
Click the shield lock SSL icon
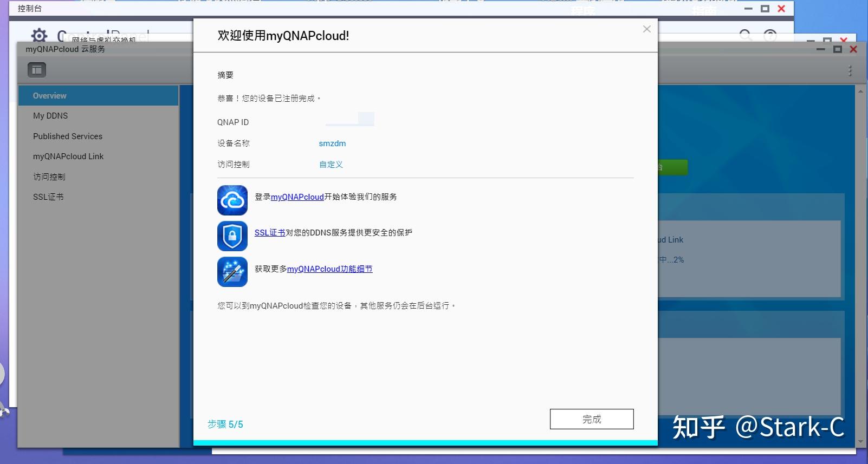(232, 236)
